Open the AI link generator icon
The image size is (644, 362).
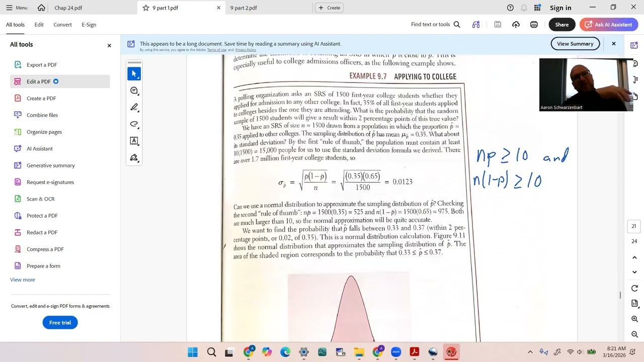(476, 25)
